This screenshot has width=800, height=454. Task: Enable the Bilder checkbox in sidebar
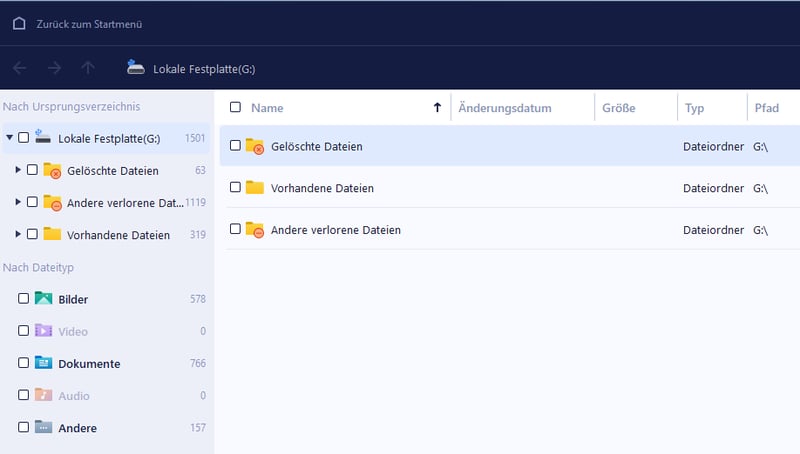23,299
